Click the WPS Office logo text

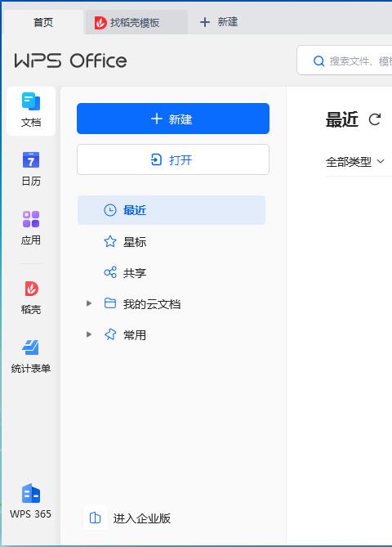pyautogui.click(x=71, y=61)
